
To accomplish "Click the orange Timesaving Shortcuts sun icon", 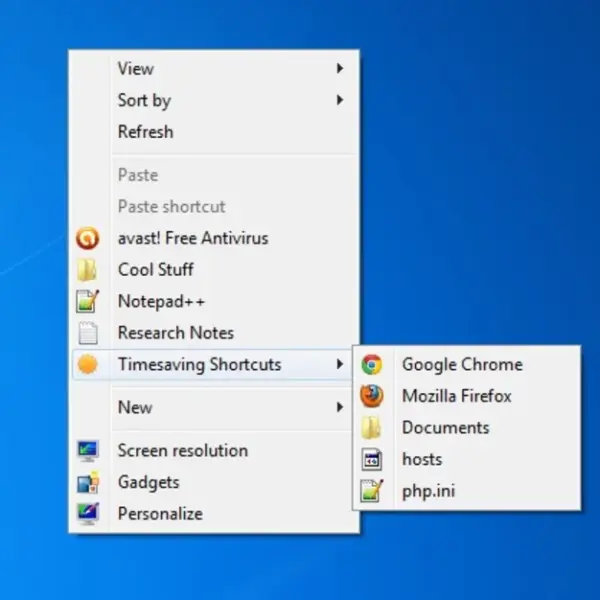I will click(88, 364).
